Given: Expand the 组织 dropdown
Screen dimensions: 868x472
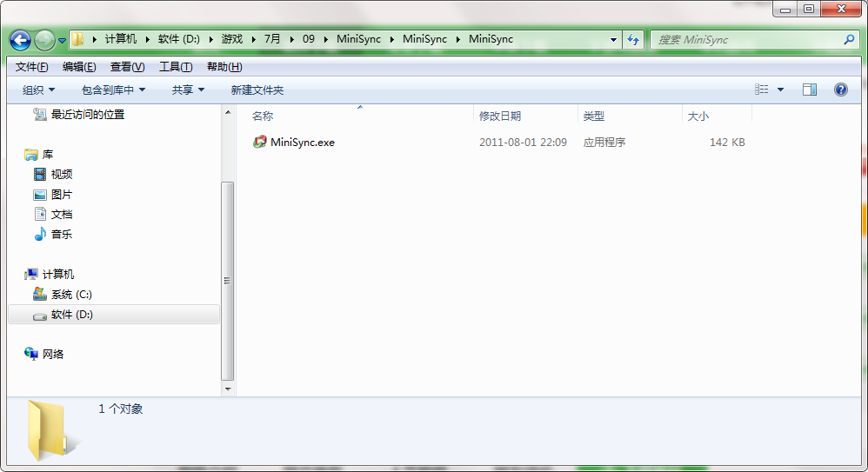Looking at the screenshot, I should click(39, 90).
